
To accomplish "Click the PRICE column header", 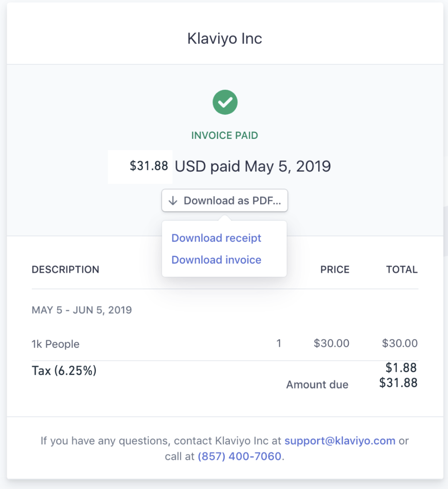I will point(335,270).
